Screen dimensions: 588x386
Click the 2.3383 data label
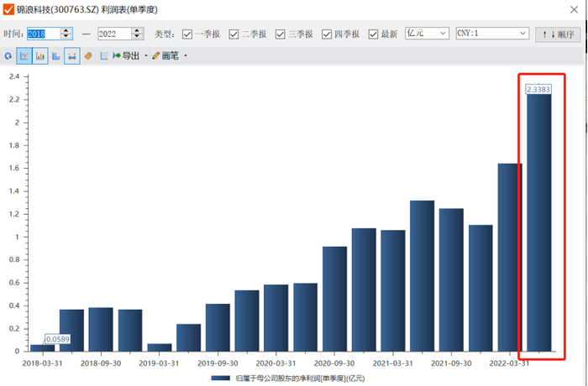(538, 89)
